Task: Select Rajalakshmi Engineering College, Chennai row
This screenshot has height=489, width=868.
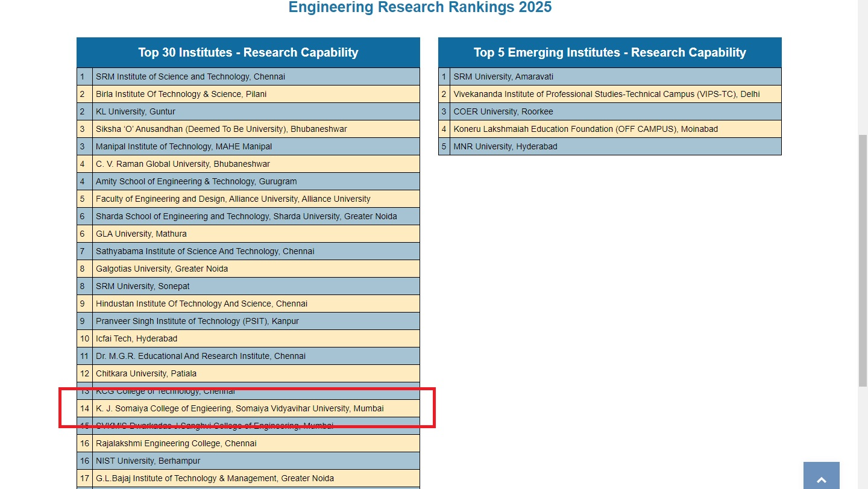Action: click(248, 443)
